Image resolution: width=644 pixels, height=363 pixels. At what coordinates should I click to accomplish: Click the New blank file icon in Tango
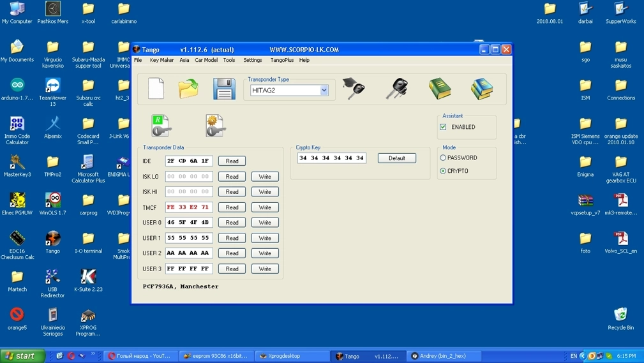point(156,88)
